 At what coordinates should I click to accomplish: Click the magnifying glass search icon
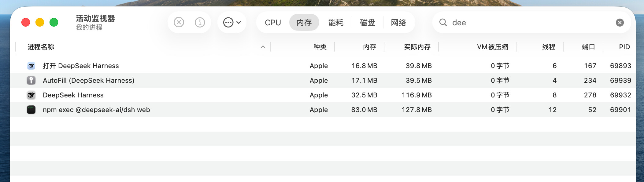[x=443, y=22]
